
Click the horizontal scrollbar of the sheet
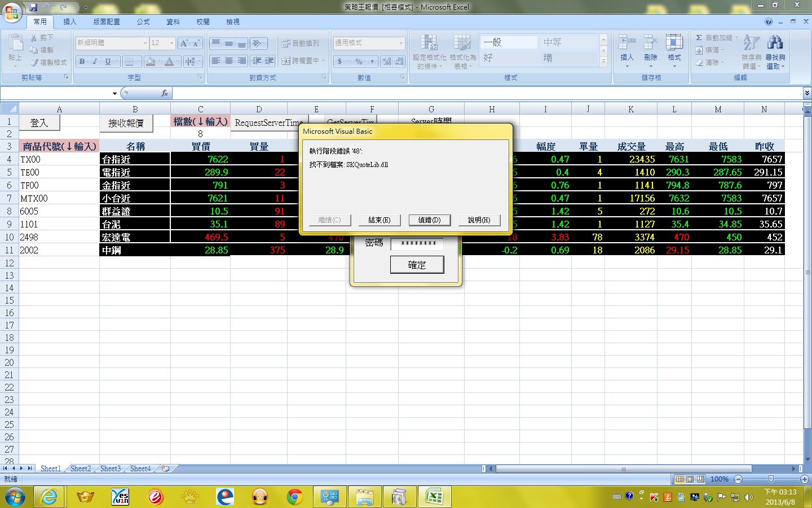point(624,468)
